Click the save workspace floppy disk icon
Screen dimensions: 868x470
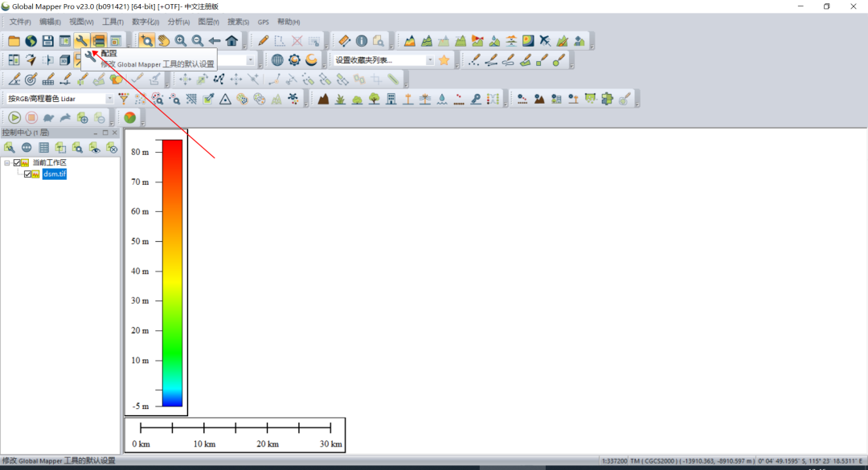(47, 40)
